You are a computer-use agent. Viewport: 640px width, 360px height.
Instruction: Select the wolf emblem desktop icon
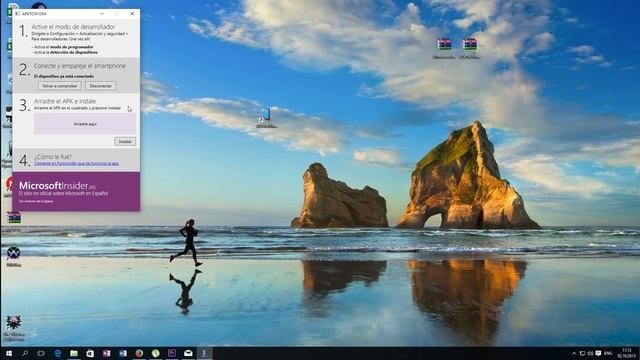coord(13,328)
